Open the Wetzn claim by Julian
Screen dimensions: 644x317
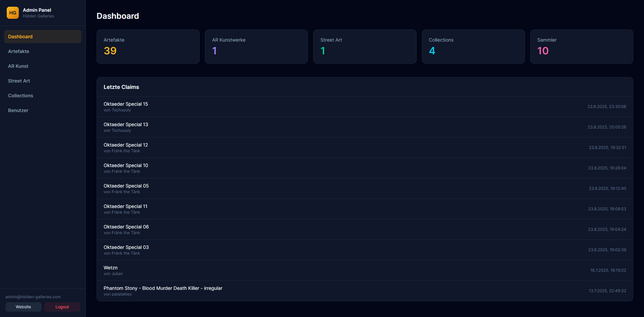click(365, 270)
